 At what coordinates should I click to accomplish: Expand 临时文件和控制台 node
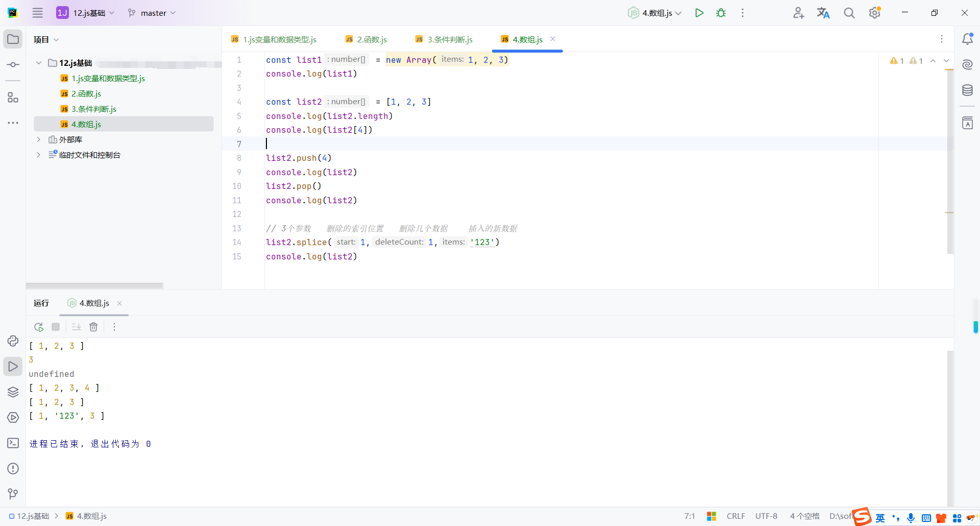click(38, 155)
